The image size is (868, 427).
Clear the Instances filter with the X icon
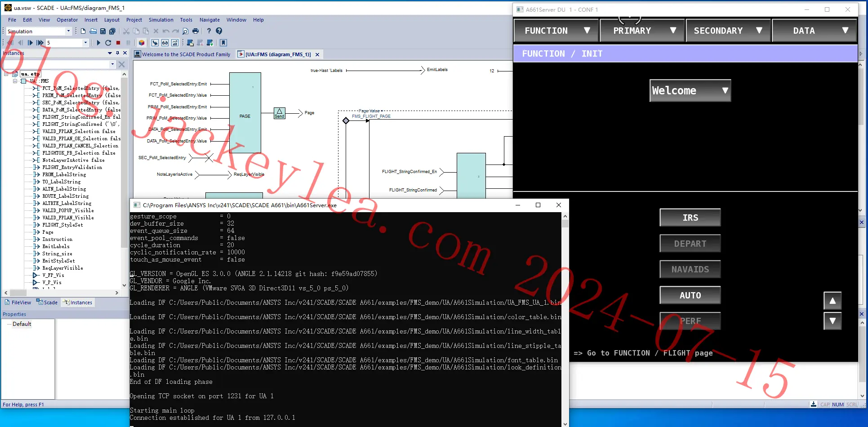(x=121, y=64)
